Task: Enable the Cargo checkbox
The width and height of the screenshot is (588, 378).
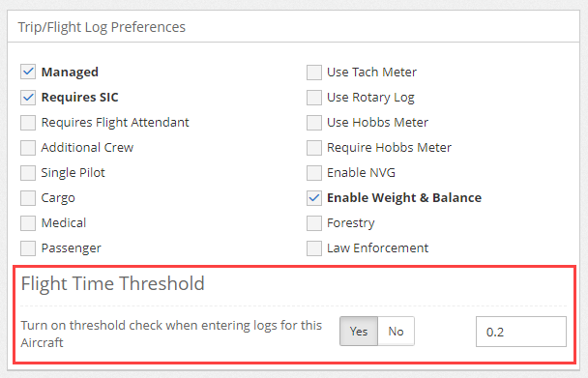Action: pyautogui.click(x=28, y=197)
